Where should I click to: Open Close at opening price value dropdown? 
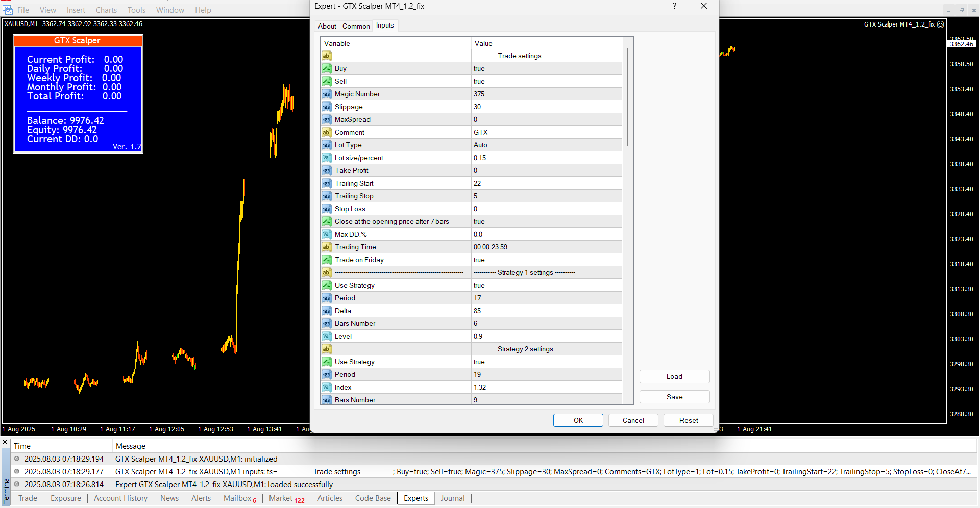[546, 221]
